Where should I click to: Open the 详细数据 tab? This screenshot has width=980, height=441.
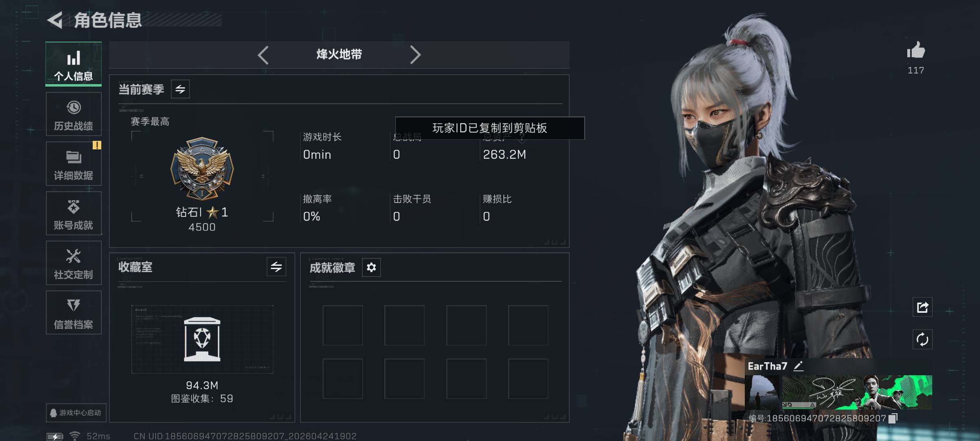[x=73, y=164]
